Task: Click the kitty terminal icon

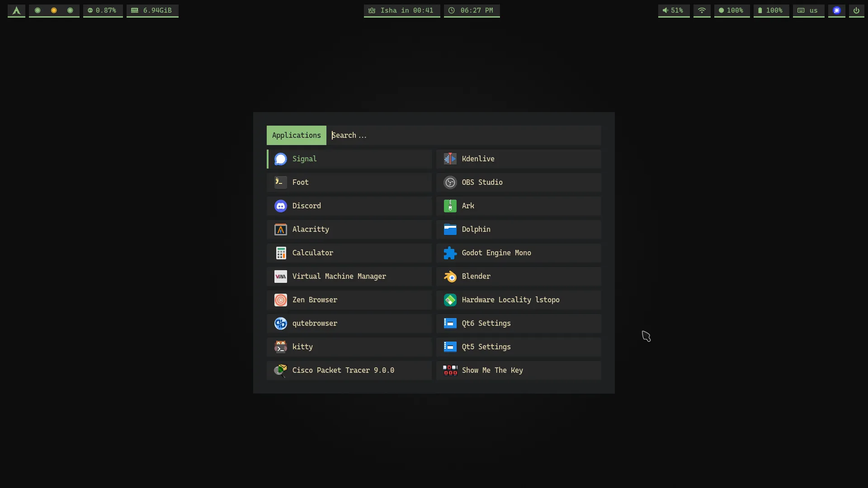Action: 281,347
